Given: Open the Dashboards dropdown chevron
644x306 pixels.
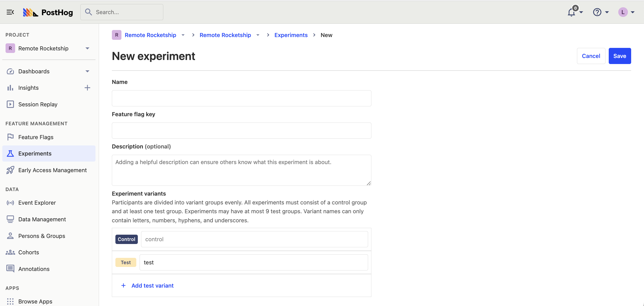Looking at the screenshot, I should (x=87, y=71).
